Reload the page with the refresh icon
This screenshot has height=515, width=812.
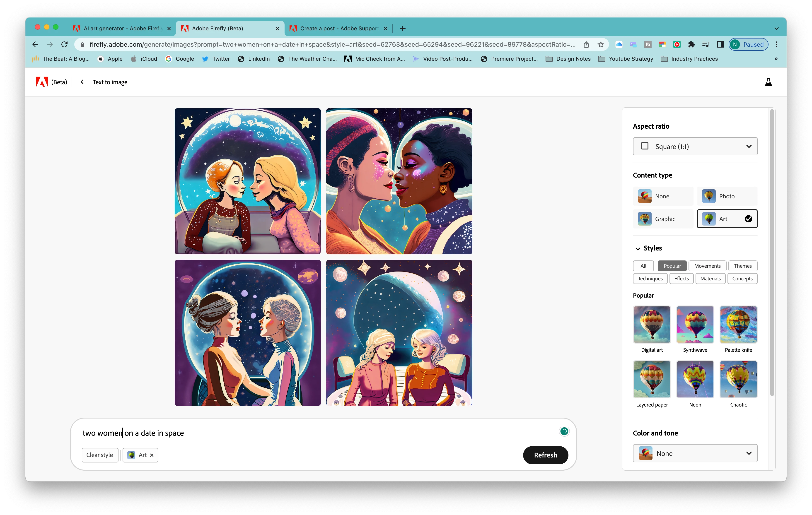click(x=64, y=44)
